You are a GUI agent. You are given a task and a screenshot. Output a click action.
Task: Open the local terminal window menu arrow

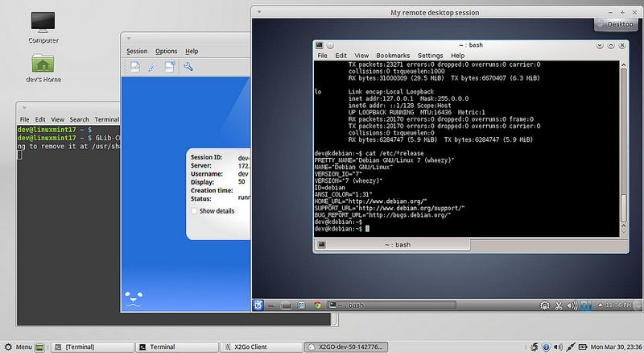tap(24, 106)
